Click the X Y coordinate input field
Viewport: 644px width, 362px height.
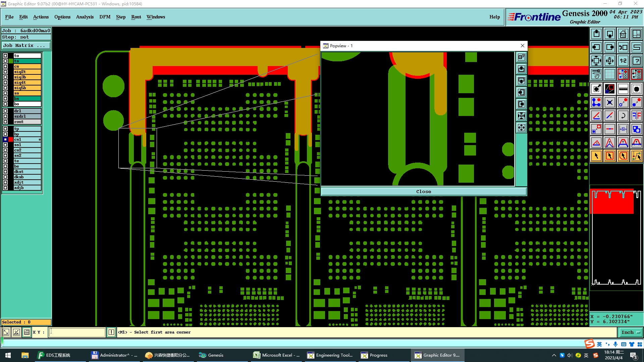click(x=77, y=332)
